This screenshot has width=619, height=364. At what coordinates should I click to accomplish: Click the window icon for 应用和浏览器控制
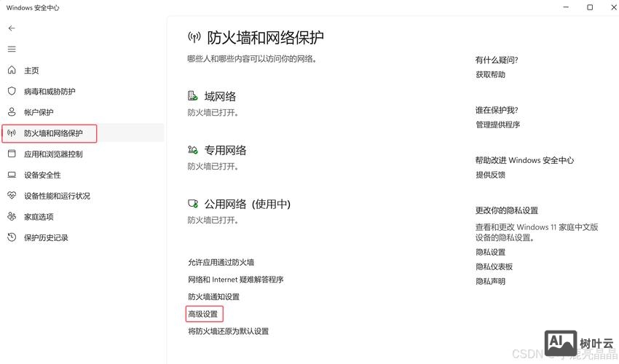12,154
